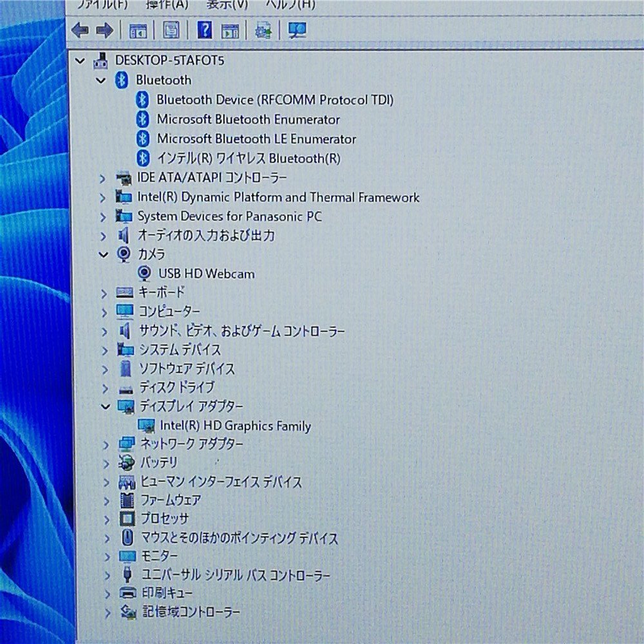Click the Back arrow toolbar button
The width and height of the screenshot is (644, 644).
click(80, 30)
